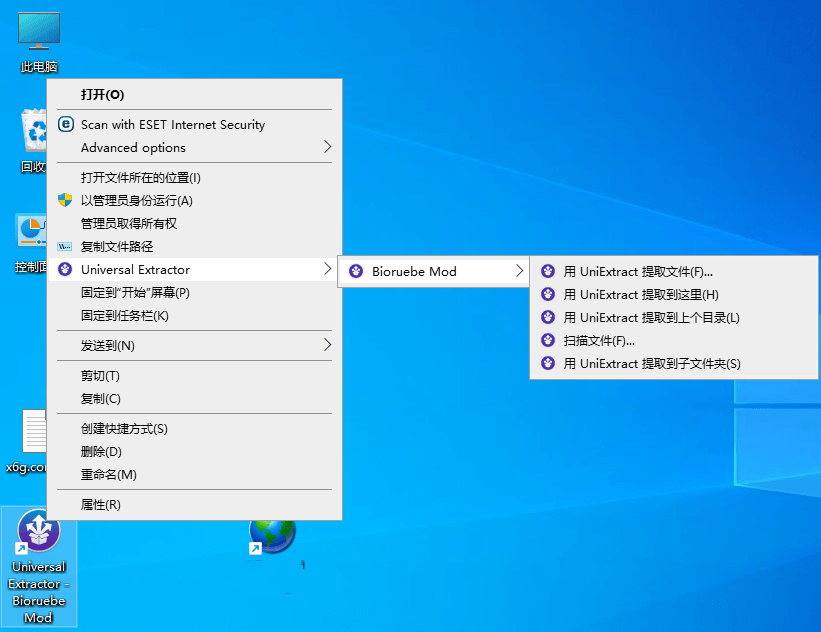Open 属性(R) properties entry

coord(100,504)
